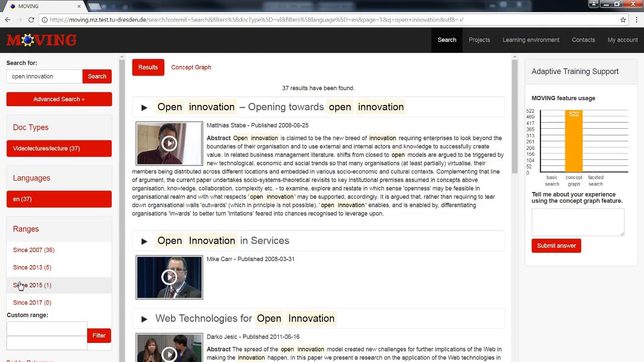Expand the 'Open Innovation in Services' result

(x=144, y=241)
